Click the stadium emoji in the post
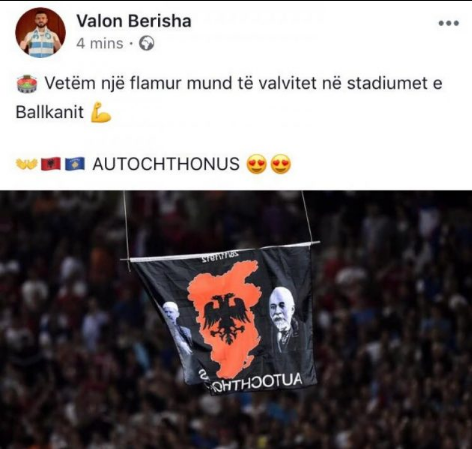The height and width of the screenshot is (449, 472). pyautogui.click(x=27, y=84)
